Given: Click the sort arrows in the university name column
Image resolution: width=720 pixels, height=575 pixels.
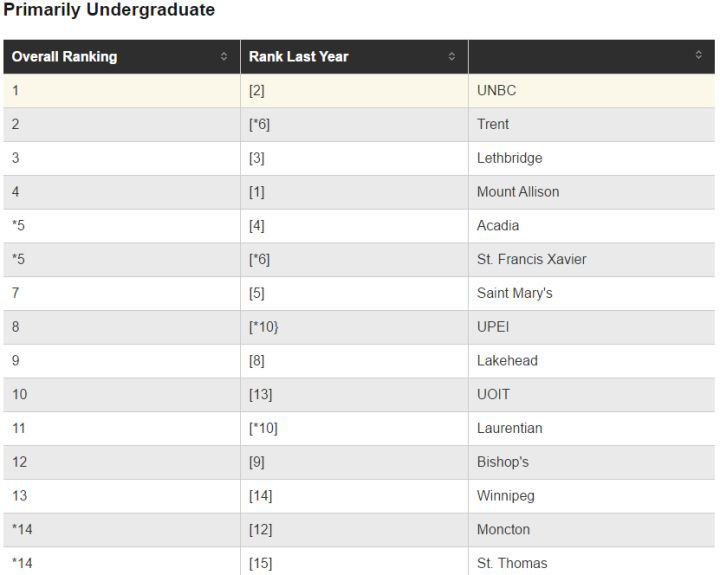Looking at the screenshot, I should point(699,56).
